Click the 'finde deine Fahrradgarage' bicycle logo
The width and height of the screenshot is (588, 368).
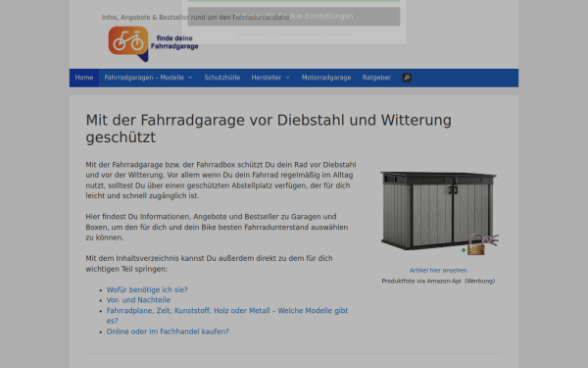pyautogui.click(x=154, y=43)
